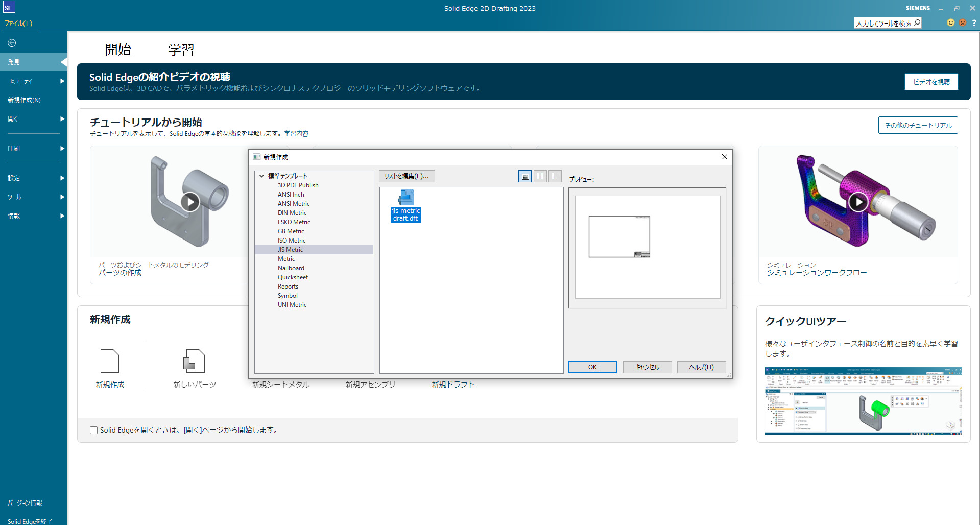Select ESKD Metric template
This screenshot has width=980, height=525.
pyautogui.click(x=294, y=222)
